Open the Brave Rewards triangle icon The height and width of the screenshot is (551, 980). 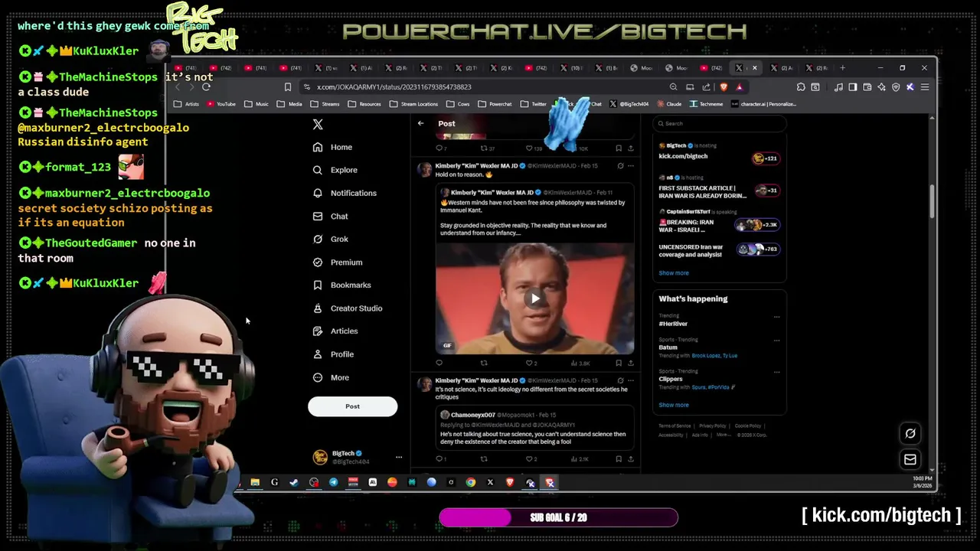[740, 86]
